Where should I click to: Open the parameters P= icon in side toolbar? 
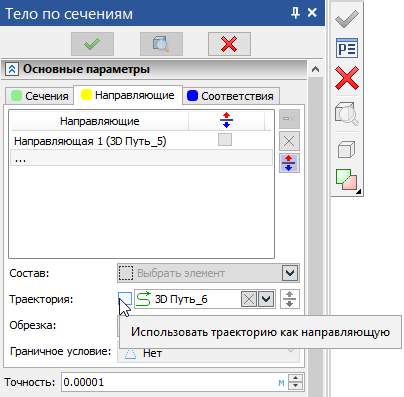click(347, 48)
